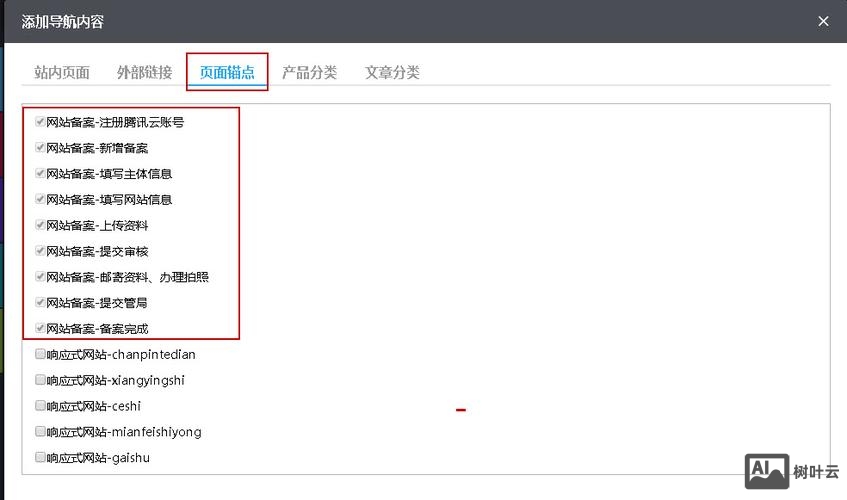
Task: Toggle the 网站备案-提交管局 checkbox
Action: tap(40, 302)
